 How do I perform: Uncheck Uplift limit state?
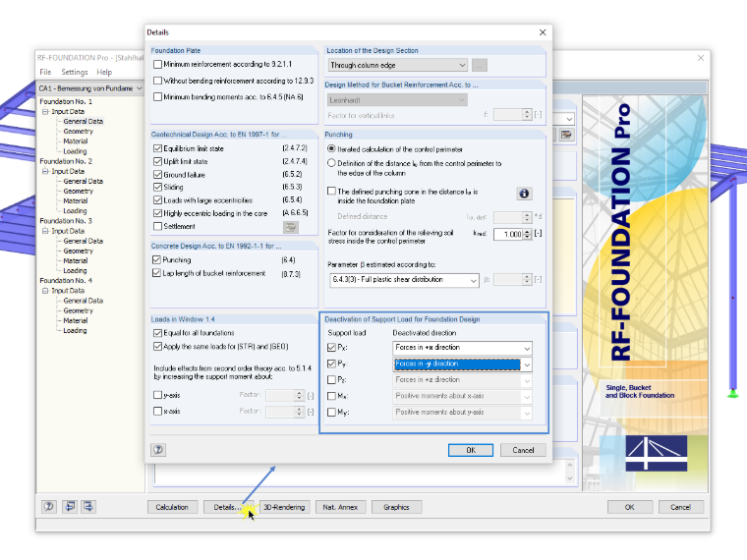click(157, 161)
